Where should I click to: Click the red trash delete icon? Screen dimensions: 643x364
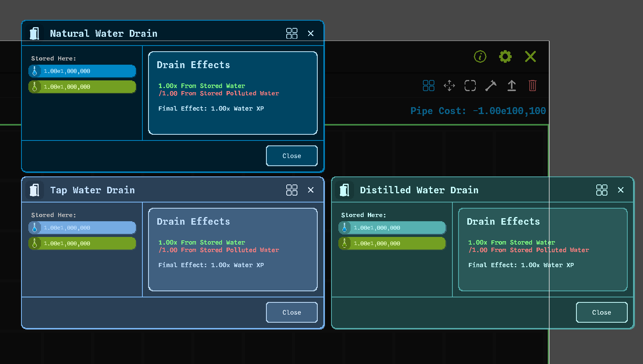532,85
